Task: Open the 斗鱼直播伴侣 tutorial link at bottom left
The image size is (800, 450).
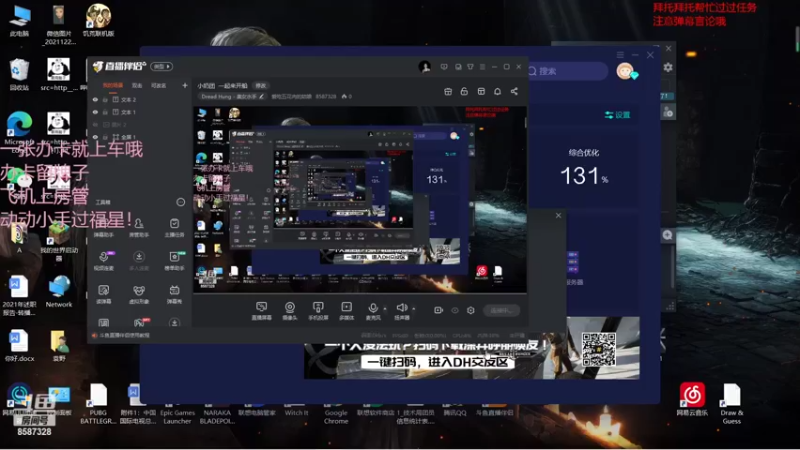Action: [122, 335]
